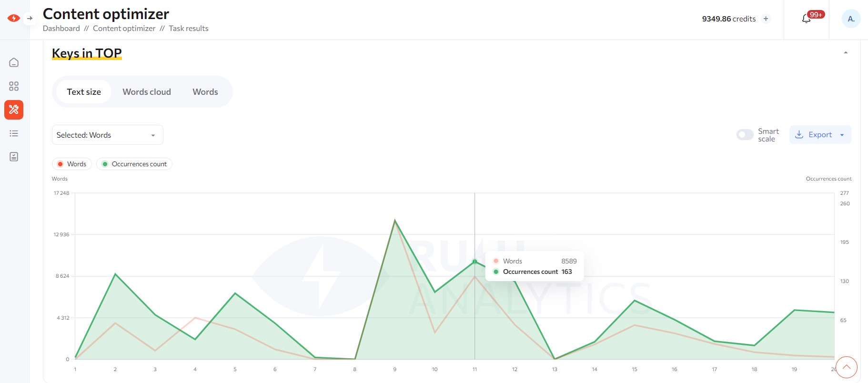This screenshot has width=868, height=383.
Task: Open the checklist report sidebar icon
Action: click(x=14, y=157)
